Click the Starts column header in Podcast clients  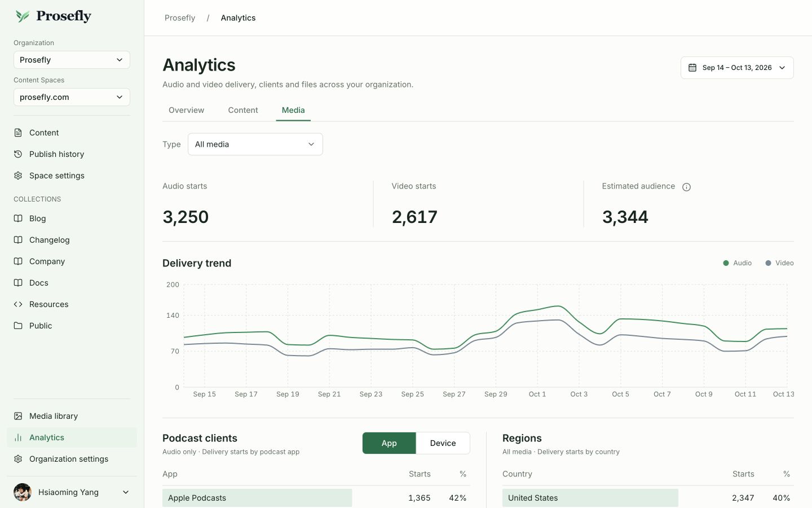pyautogui.click(x=420, y=474)
